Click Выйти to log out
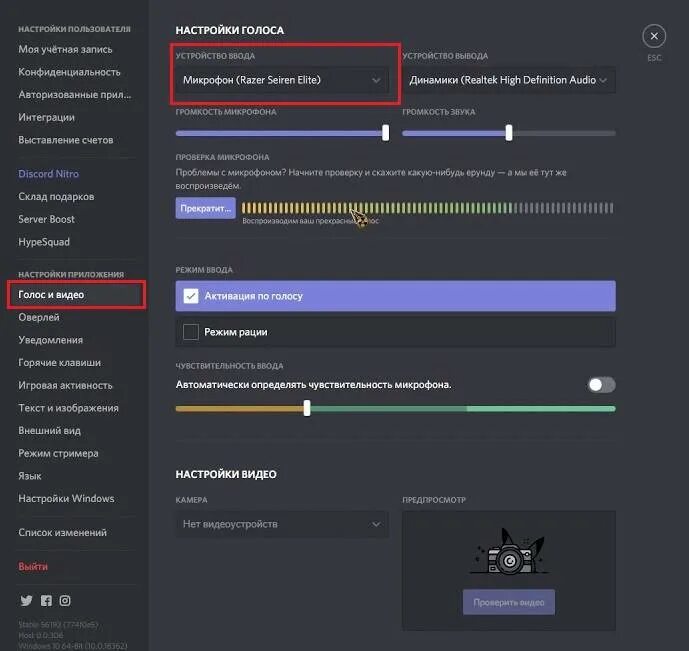The height and width of the screenshot is (651, 689). pos(33,567)
